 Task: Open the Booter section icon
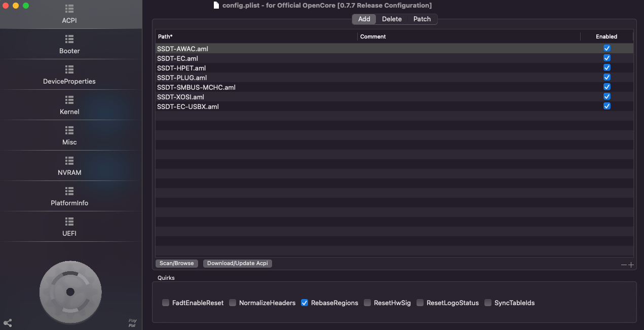tap(69, 39)
